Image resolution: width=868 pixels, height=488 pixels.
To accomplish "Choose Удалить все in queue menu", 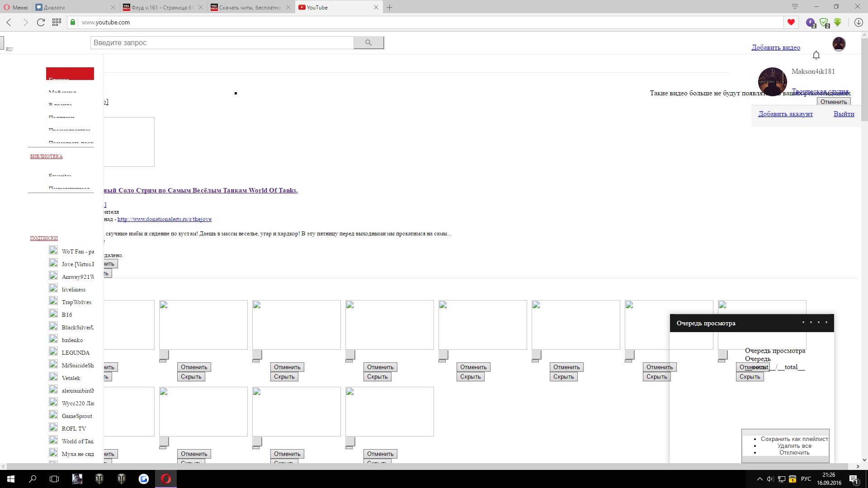I will (794, 446).
